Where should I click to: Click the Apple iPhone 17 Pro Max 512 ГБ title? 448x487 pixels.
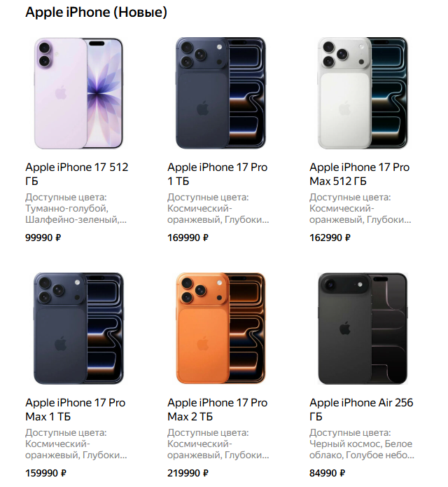click(359, 174)
